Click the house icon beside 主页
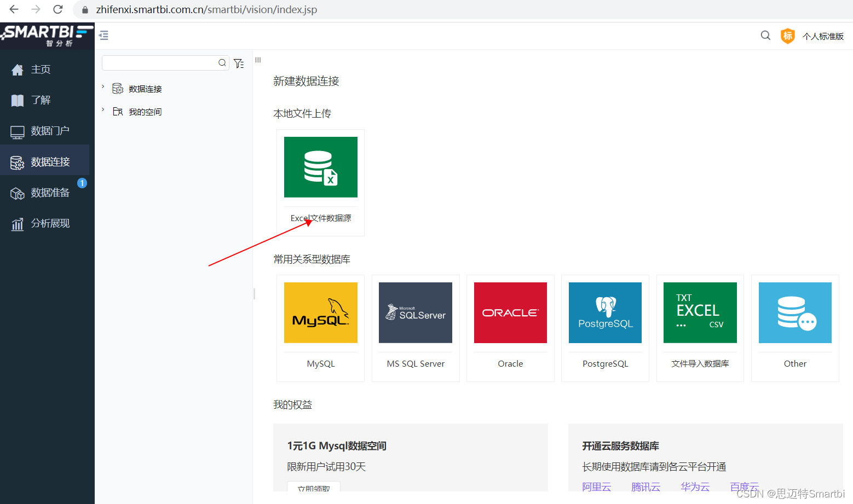Viewport: 853px width, 504px height. point(18,69)
